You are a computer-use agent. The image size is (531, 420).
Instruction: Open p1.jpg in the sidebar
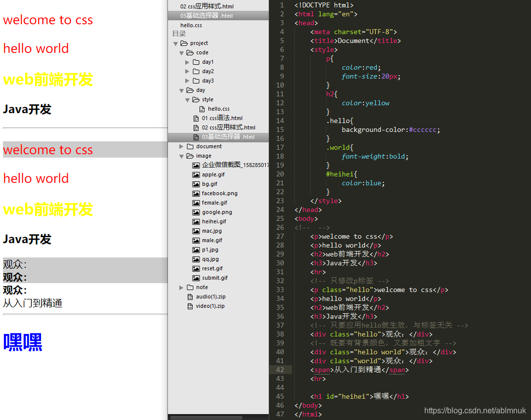coord(210,250)
